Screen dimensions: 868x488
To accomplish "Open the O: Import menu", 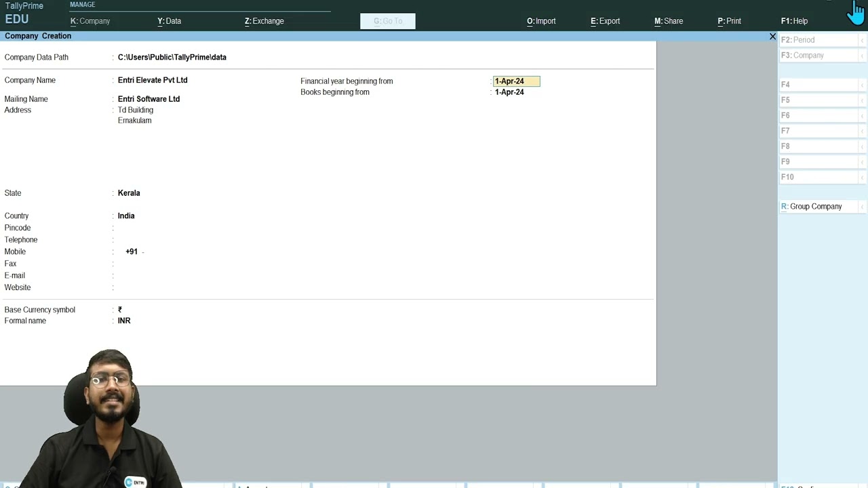I will click(x=541, y=21).
